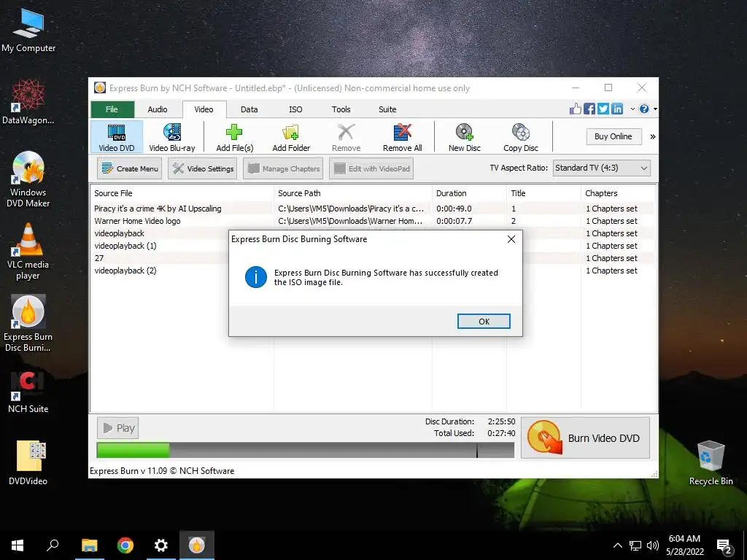
Task: Expand the toolbar overflow chevron
Action: (x=653, y=136)
